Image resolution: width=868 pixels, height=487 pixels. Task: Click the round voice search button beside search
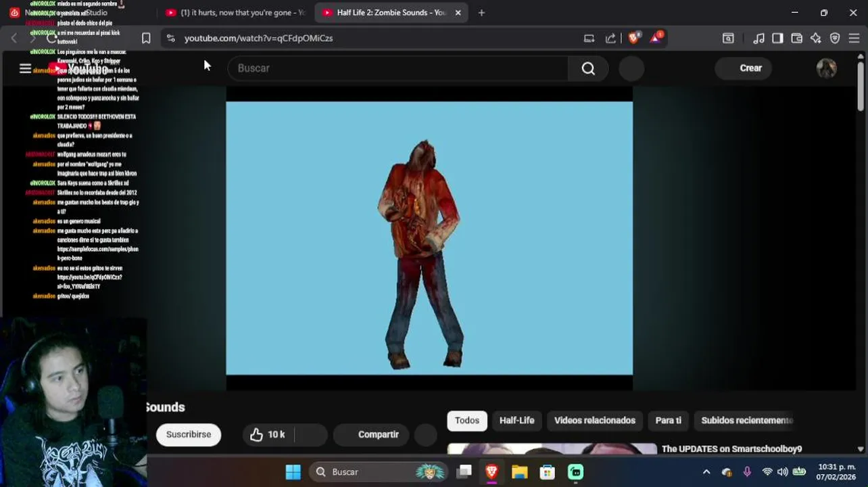(631, 68)
